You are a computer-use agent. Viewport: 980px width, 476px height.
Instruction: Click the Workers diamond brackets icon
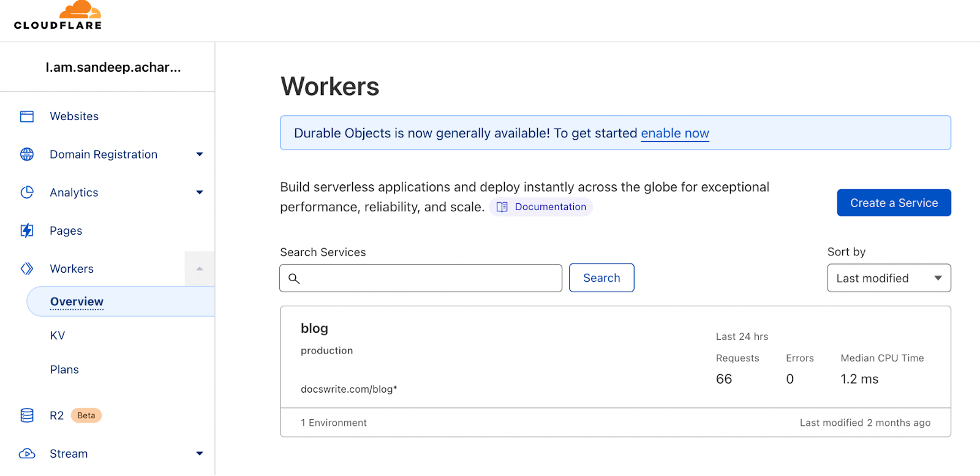(x=27, y=268)
